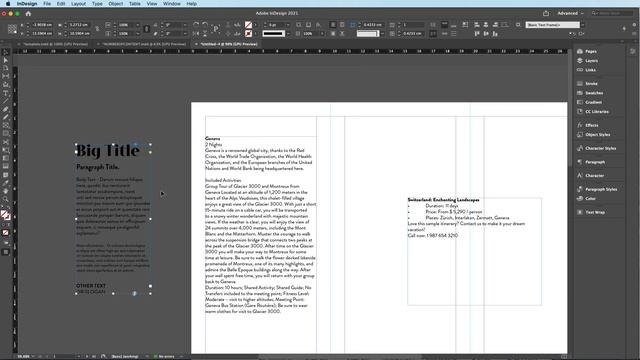The width and height of the screenshot is (640, 360).
Task: Open the rotation angle dropdown
Action: pyautogui.click(x=184, y=25)
